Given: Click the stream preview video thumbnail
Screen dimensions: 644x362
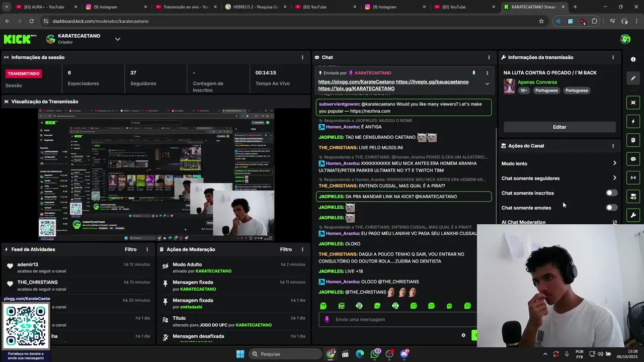Looking at the screenshot, I should (156, 175).
